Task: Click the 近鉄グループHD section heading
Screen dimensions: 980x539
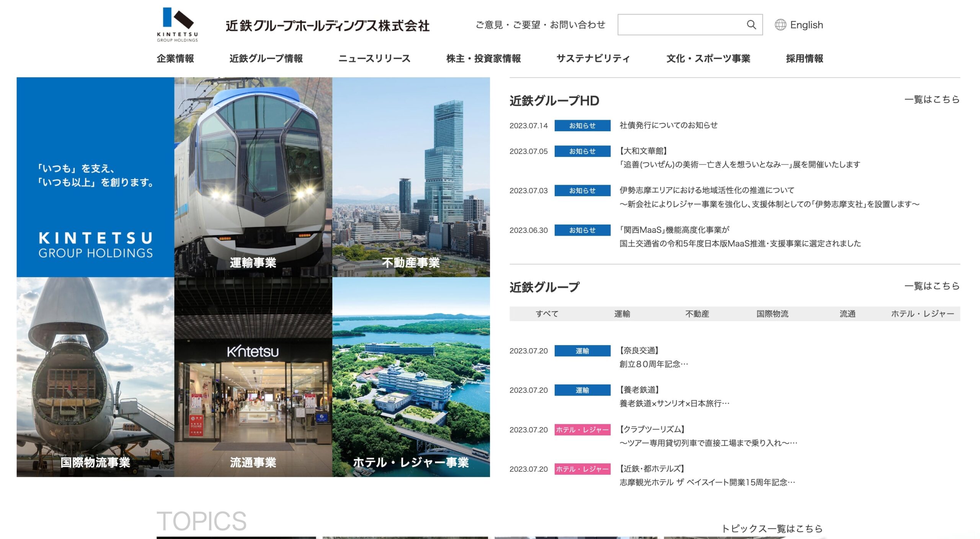Action: [554, 101]
